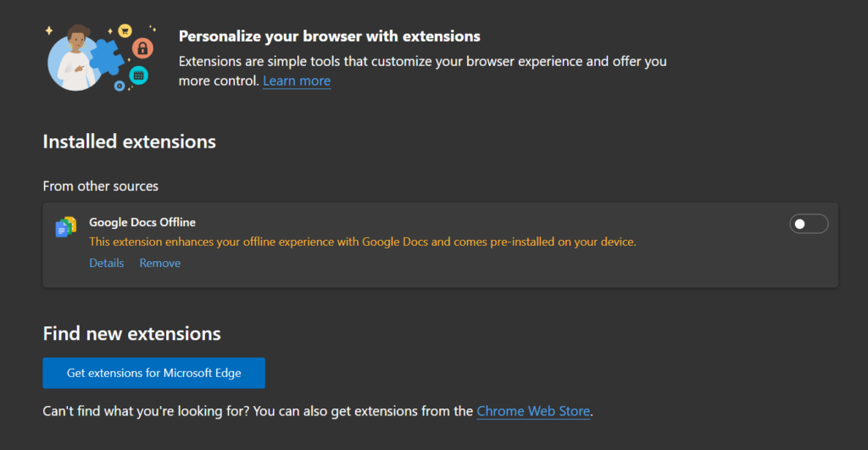The image size is (868, 450).
Task: Open Details for Google Docs Offline
Action: tap(107, 263)
